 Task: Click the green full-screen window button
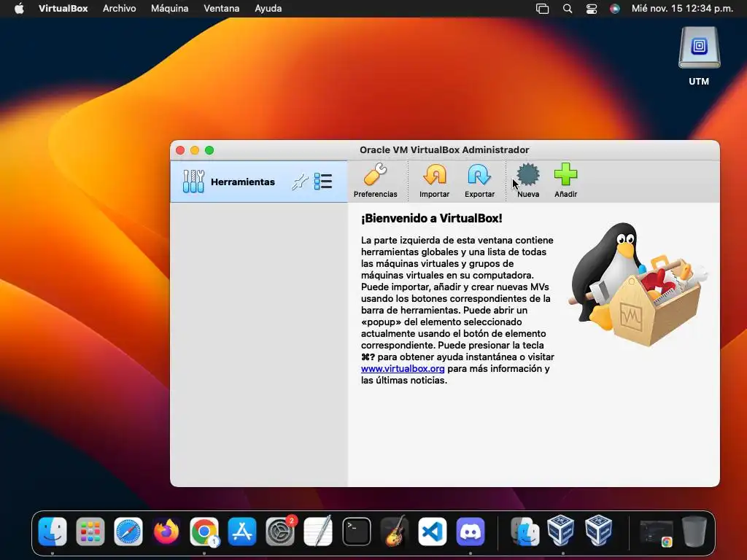tap(209, 150)
